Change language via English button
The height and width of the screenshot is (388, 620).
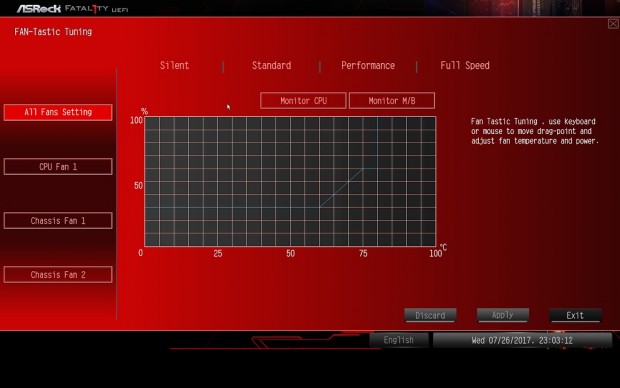[399, 340]
